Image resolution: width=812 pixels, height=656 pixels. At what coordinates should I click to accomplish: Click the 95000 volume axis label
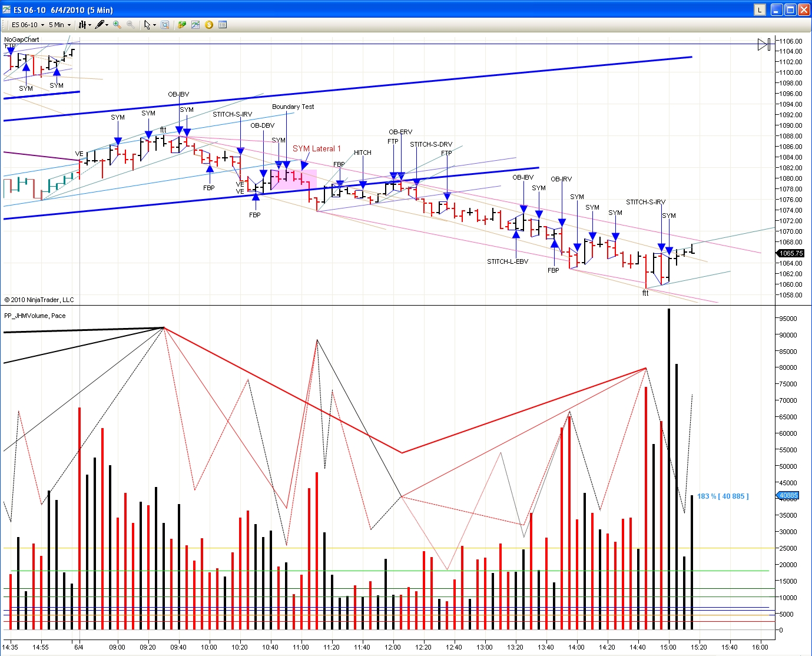click(x=788, y=319)
